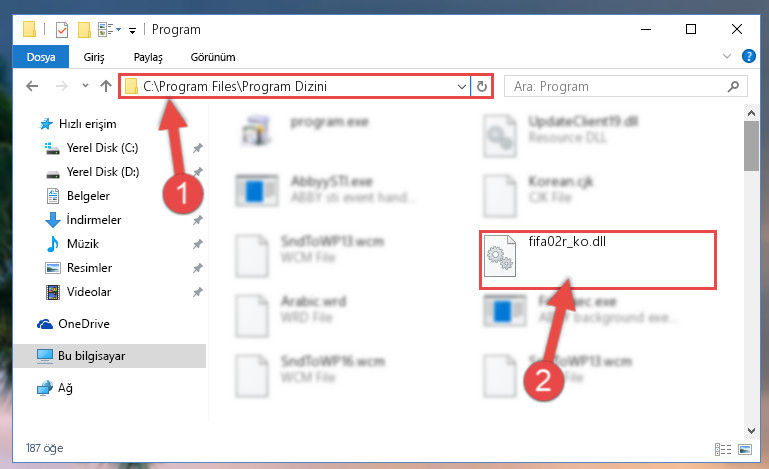Switch to large icons view layout
Viewport: 769px width, 469px height.
745,449
